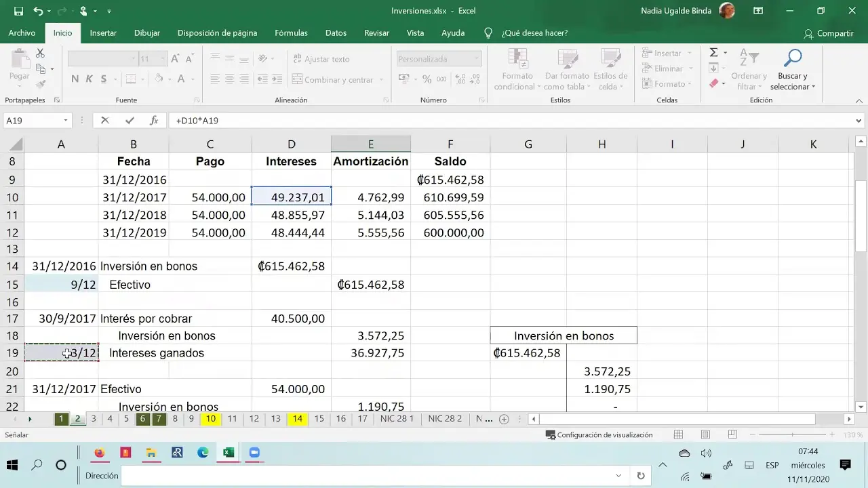Viewport: 868px width, 488px height.
Task: Open Buscar y seleccionar magnifier
Action: pyautogui.click(x=792, y=69)
